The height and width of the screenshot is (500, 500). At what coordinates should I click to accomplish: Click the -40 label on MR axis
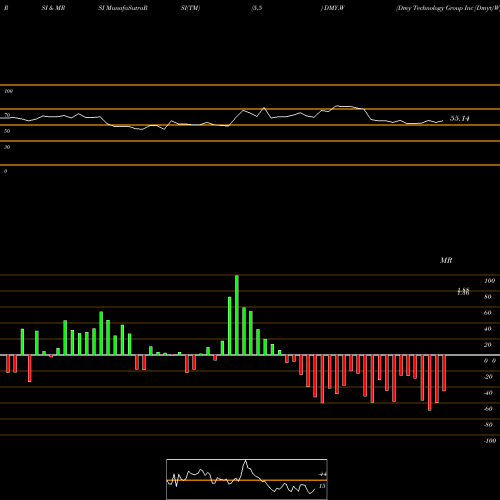tap(488, 393)
